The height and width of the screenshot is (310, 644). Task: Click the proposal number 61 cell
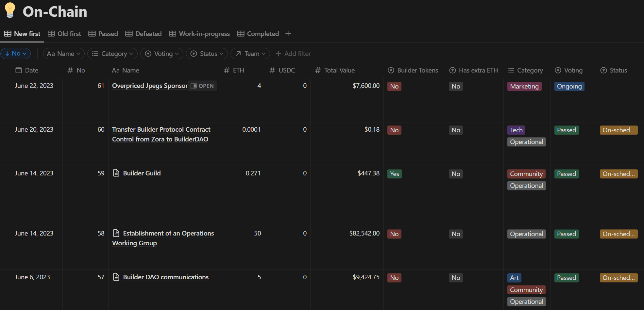pos(101,86)
